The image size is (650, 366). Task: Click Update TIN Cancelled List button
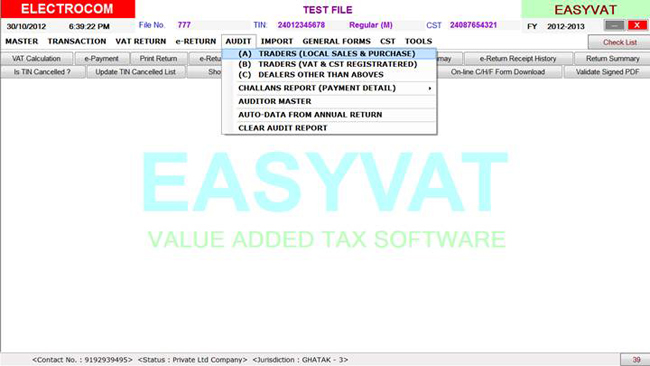136,72
